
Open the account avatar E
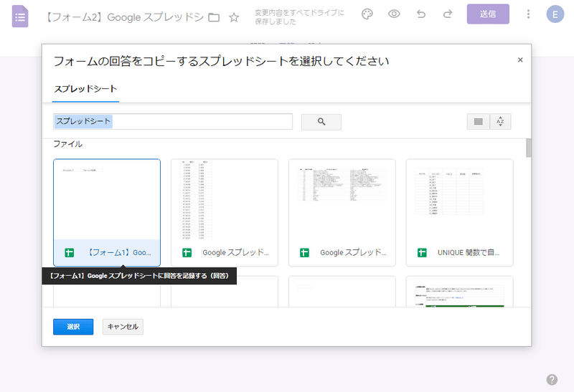click(x=555, y=14)
